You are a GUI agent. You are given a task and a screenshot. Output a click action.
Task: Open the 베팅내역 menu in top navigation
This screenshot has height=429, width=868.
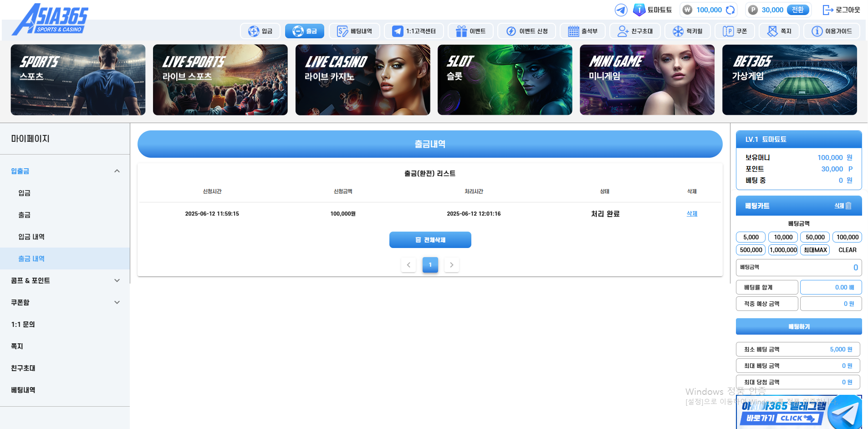(x=354, y=31)
